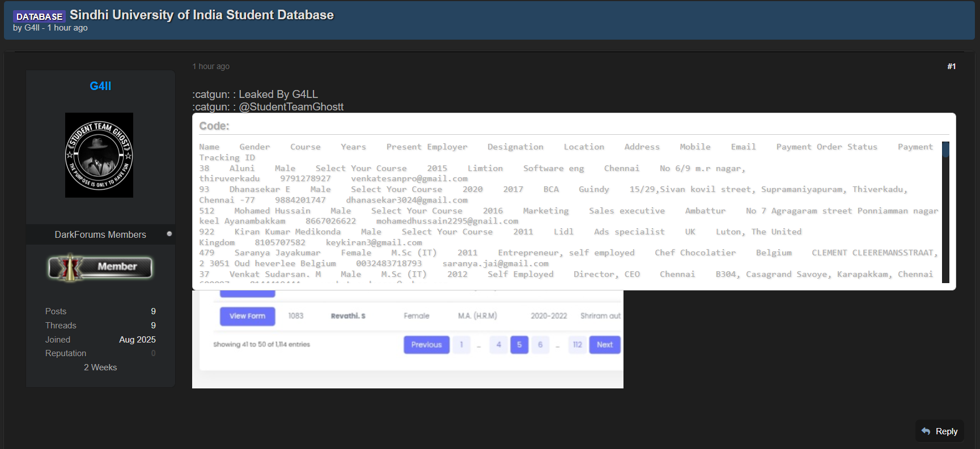The width and height of the screenshot is (980, 449).
Task: Click the post number #1 permalink
Action: pyautogui.click(x=951, y=66)
